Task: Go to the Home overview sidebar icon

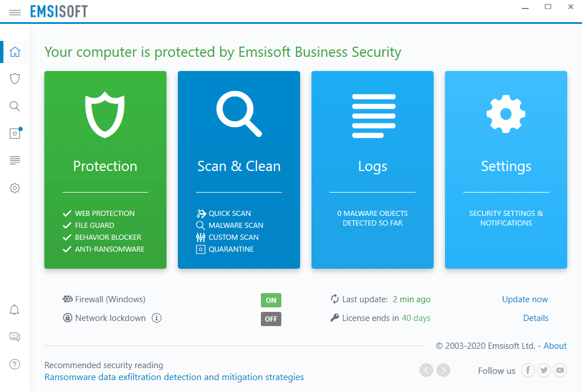Action: (x=15, y=52)
